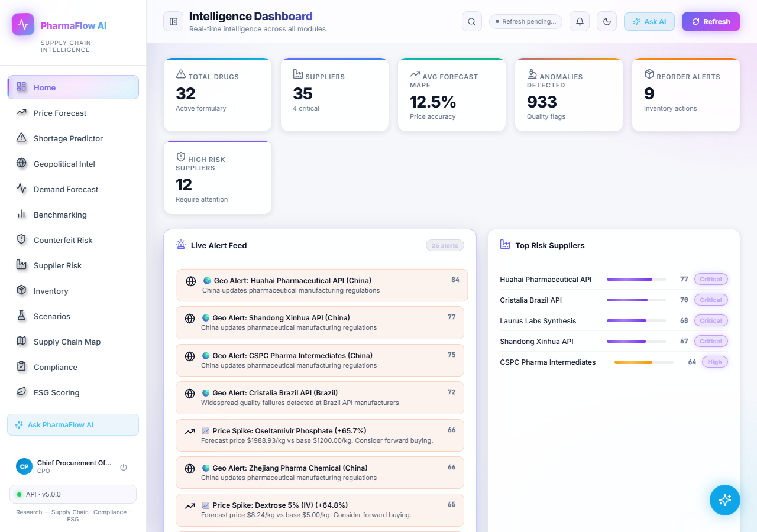Click the Ask AI button in header
This screenshot has height=532, width=757.
click(x=649, y=21)
